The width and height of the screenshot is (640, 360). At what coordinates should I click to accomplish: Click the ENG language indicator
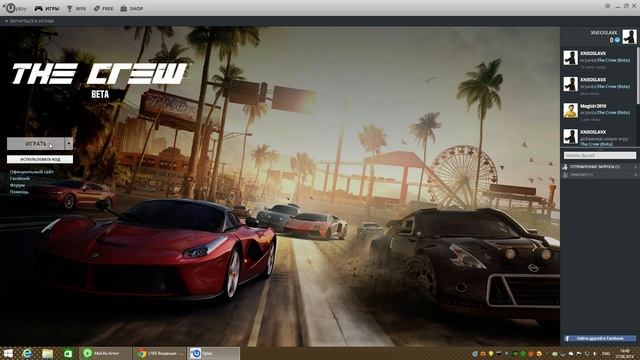(x=606, y=353)
